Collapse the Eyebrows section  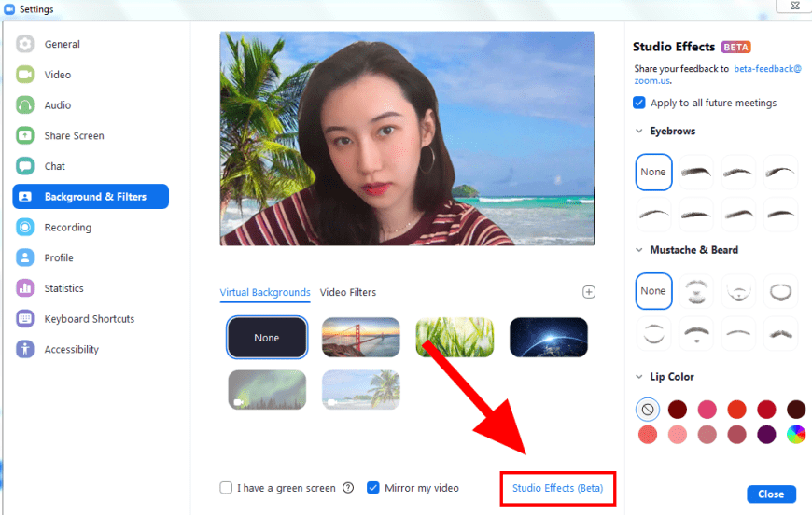(639, 132)
